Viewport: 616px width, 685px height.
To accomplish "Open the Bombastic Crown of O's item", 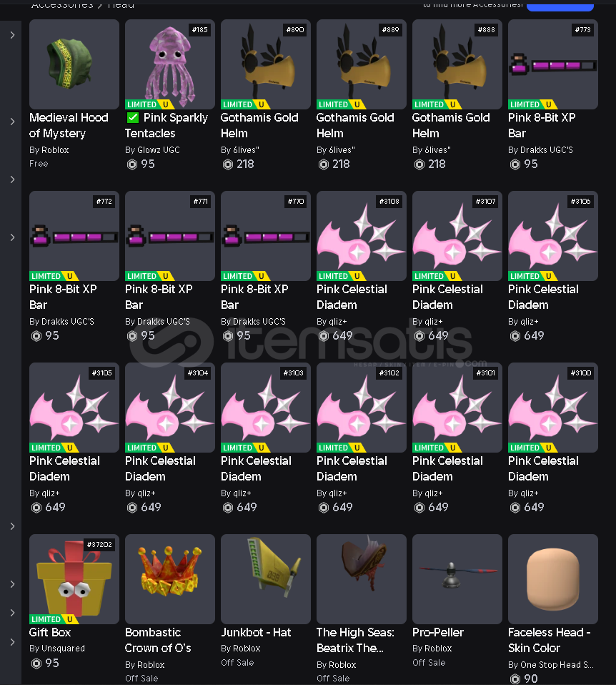I will coord(170,579).
